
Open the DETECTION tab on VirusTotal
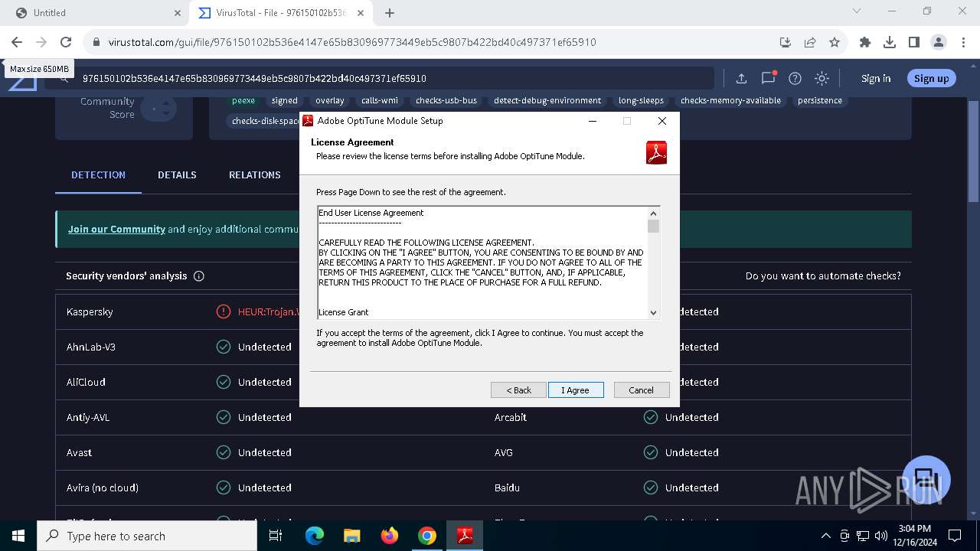(98, 175)
